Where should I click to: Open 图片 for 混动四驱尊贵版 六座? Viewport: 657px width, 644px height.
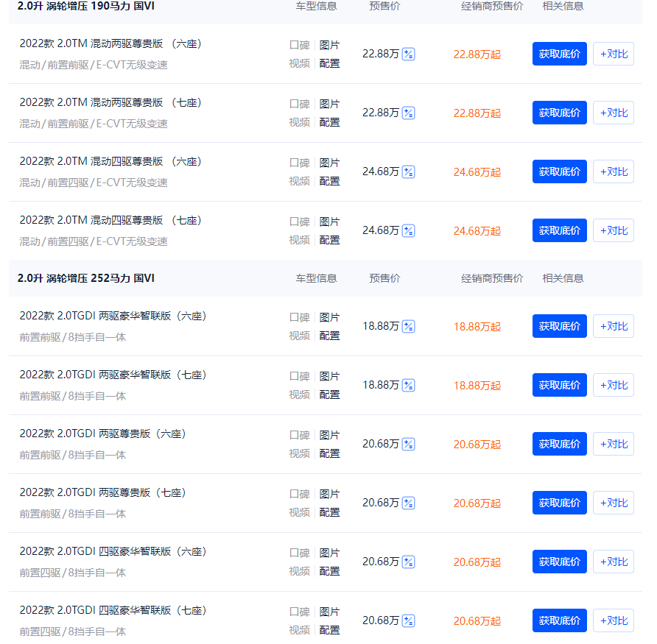(x=329, y=163)
